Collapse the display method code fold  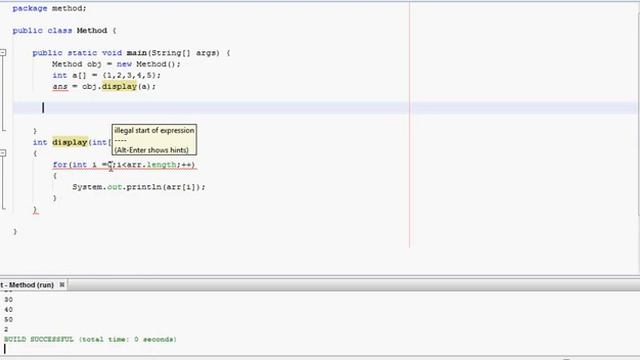(3, 153)
